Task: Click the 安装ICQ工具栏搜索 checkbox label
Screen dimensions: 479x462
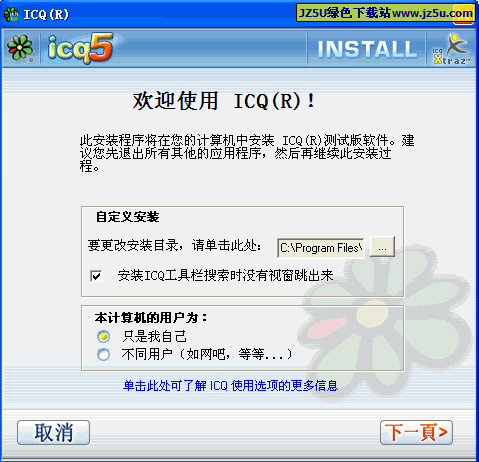Action: 226,276
